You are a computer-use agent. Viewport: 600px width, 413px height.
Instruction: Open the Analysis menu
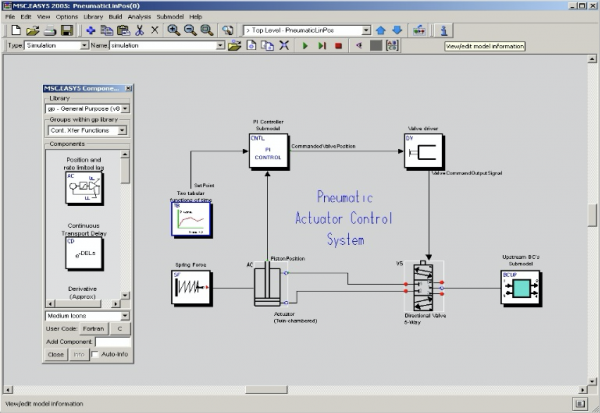pos(139,17)
